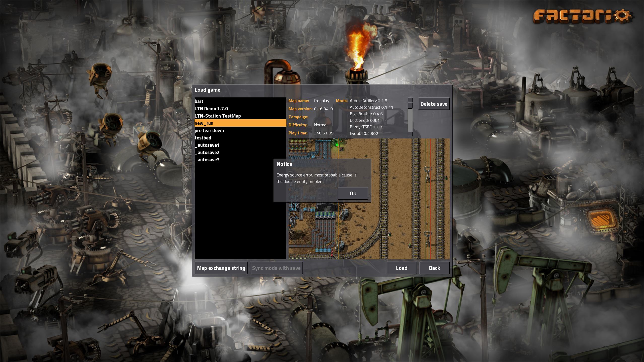Select the highlighted 'new_run' save
The width and height of the screenshot is (644, 362).
240,123
